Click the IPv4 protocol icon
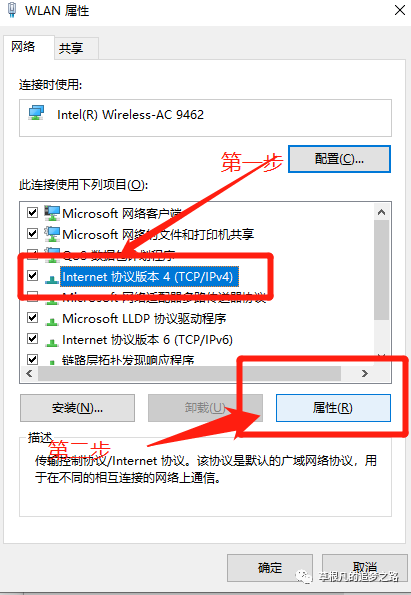The image size is (411, 595). (x=52, y=279)
